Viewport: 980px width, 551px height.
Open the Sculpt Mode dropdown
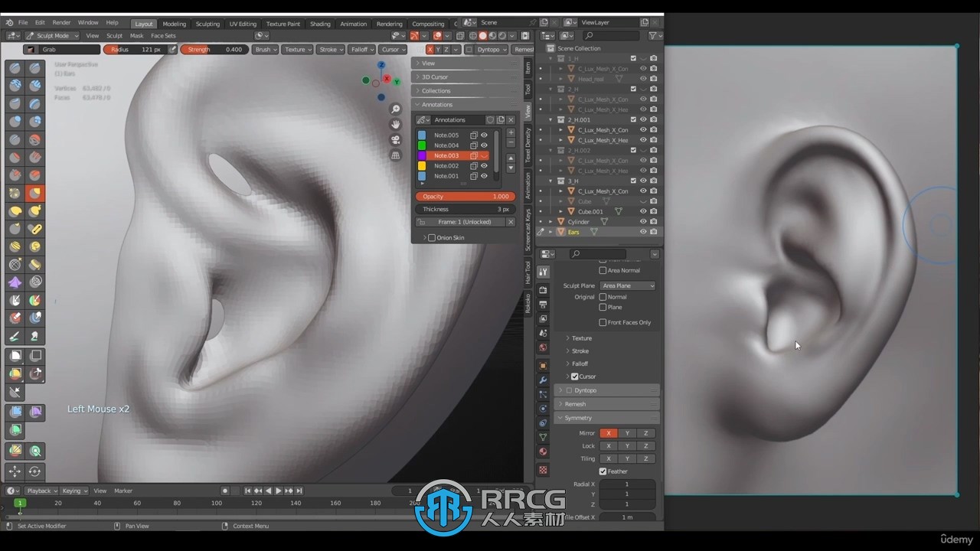click(51, 35)
